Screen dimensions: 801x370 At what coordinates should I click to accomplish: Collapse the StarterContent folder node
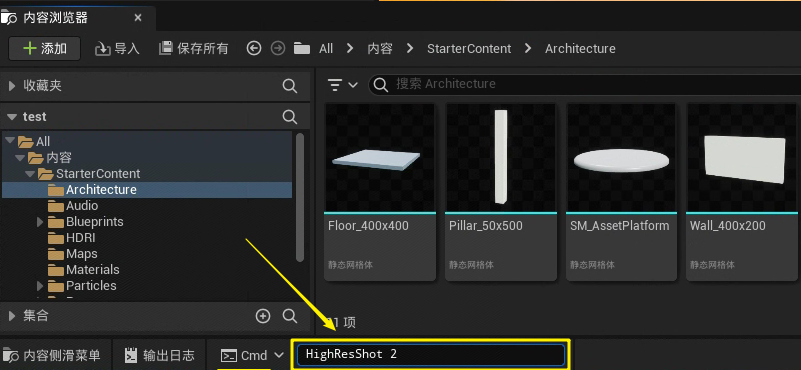pos(30,174)
